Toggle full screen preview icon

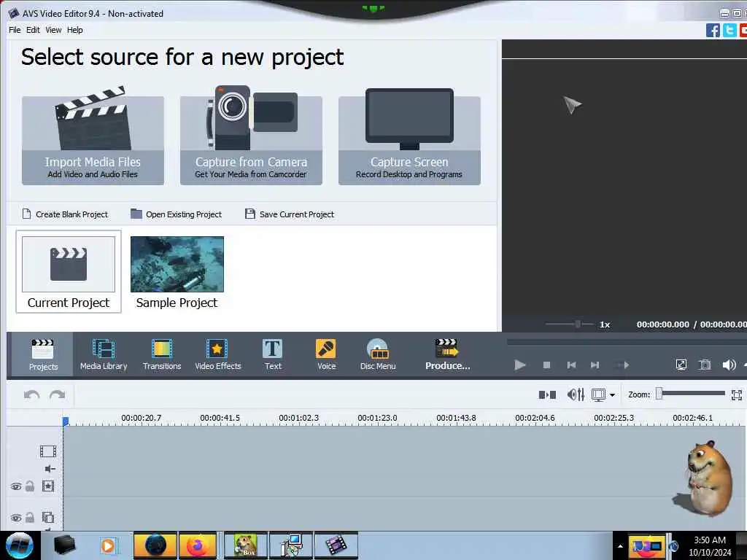click(x=681, y=365)
